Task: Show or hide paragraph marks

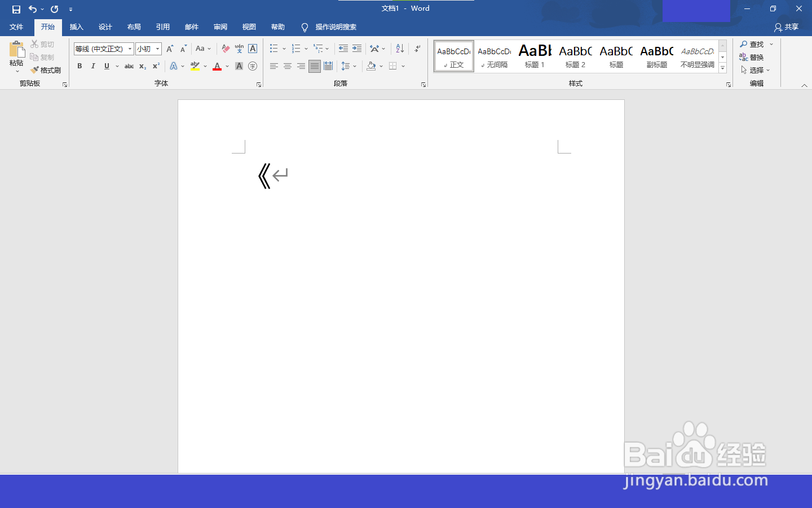Action: 417,49
